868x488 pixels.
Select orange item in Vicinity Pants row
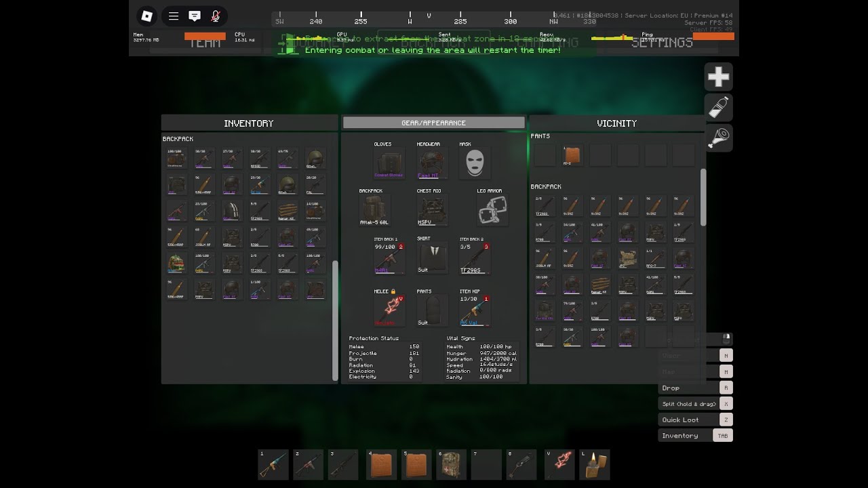572,155
